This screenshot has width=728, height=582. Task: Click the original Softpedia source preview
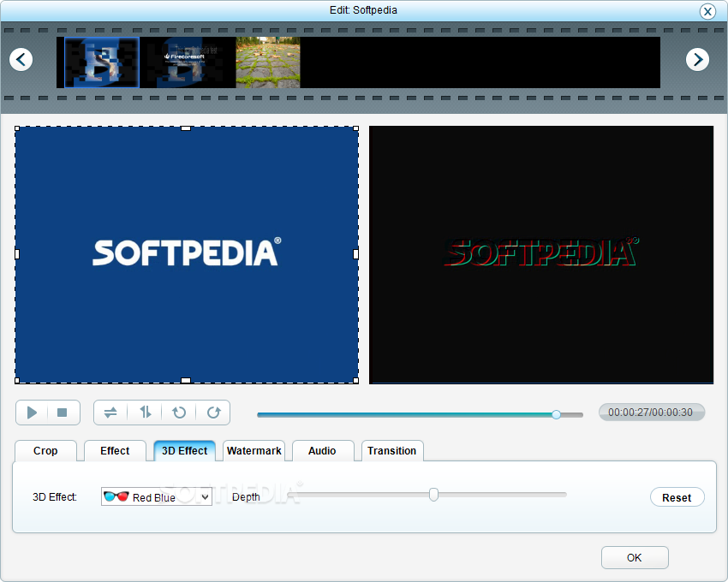[187, 255]
